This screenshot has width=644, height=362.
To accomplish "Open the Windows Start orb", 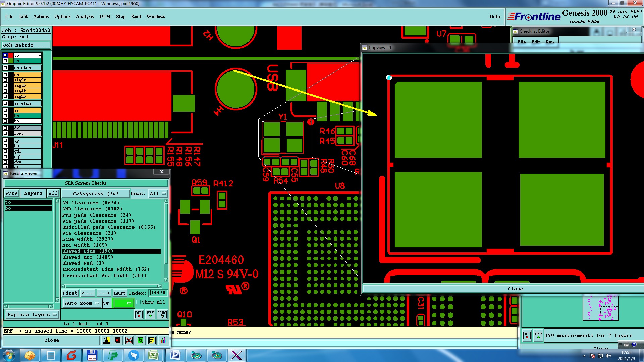I will (9, 355).
